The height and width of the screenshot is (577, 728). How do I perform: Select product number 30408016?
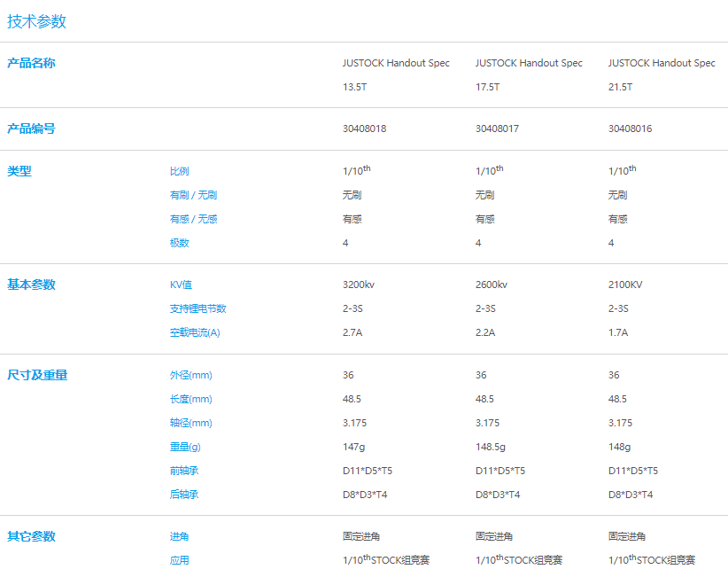[x=630, y=129]
